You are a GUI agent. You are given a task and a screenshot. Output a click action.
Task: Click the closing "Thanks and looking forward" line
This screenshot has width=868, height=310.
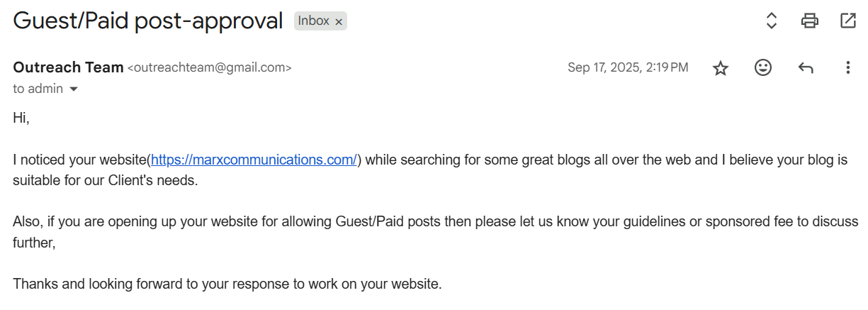pyautogui.click(x=227, y=284)
